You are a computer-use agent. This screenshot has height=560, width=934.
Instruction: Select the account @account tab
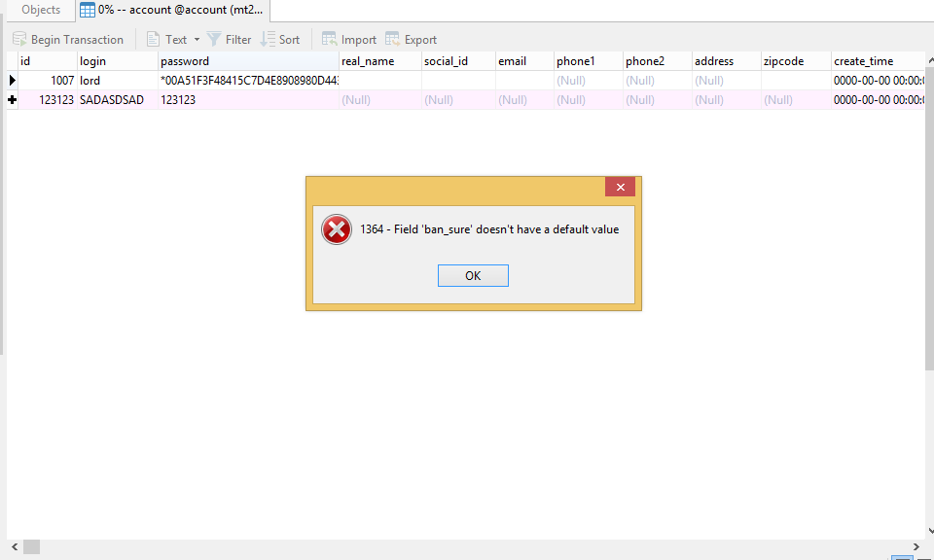pyautogui.click(x=173, y=10)
